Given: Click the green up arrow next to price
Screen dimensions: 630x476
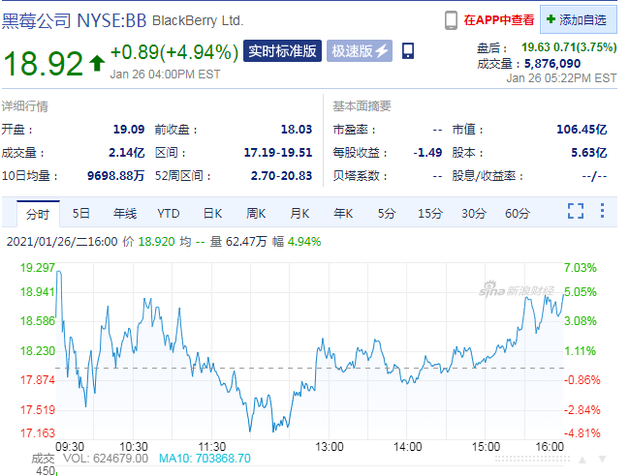Looking at the screenshot, I should coord(97,63).
